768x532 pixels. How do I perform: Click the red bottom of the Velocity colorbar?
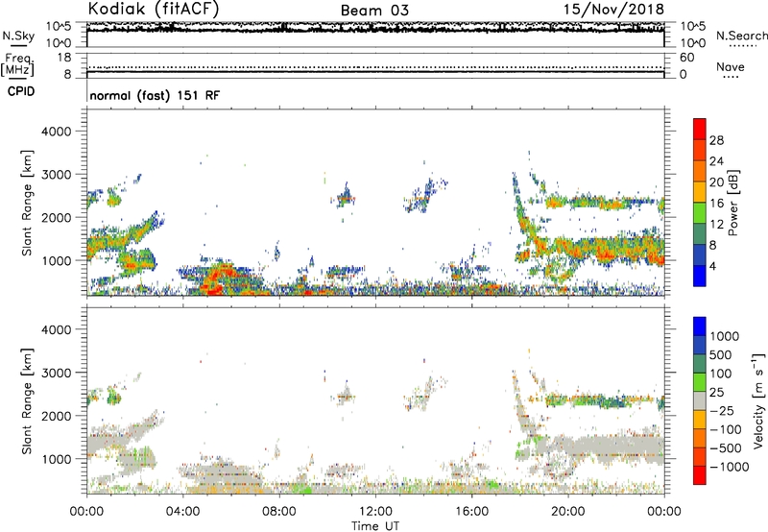click(700, 475)
